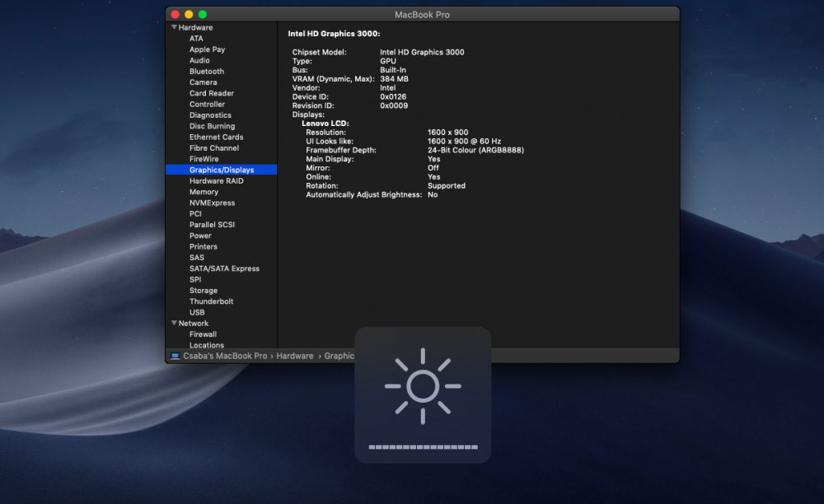824x504 pixels.
Task: Click the Bus value Built-In
Action: [x=393, y=70]
